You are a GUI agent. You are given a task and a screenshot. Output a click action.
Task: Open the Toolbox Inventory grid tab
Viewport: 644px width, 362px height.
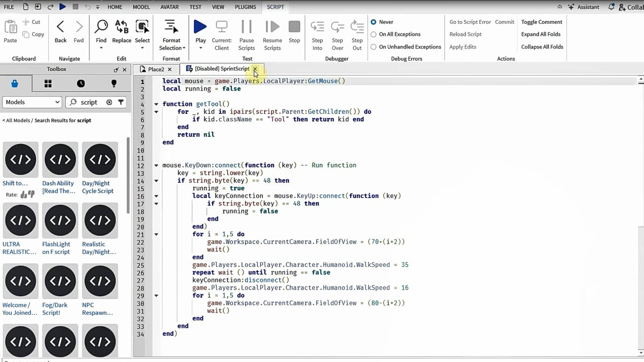[x=48, y=83]
